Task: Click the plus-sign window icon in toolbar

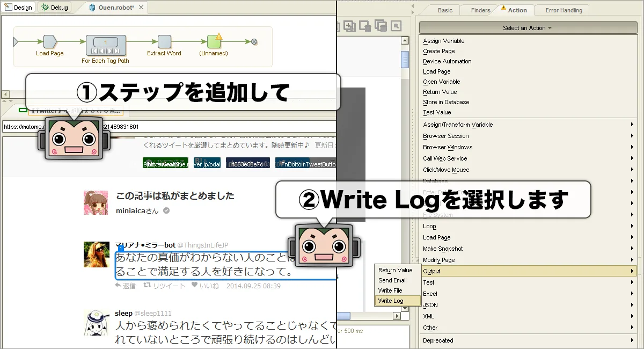Action: (349, 25)
